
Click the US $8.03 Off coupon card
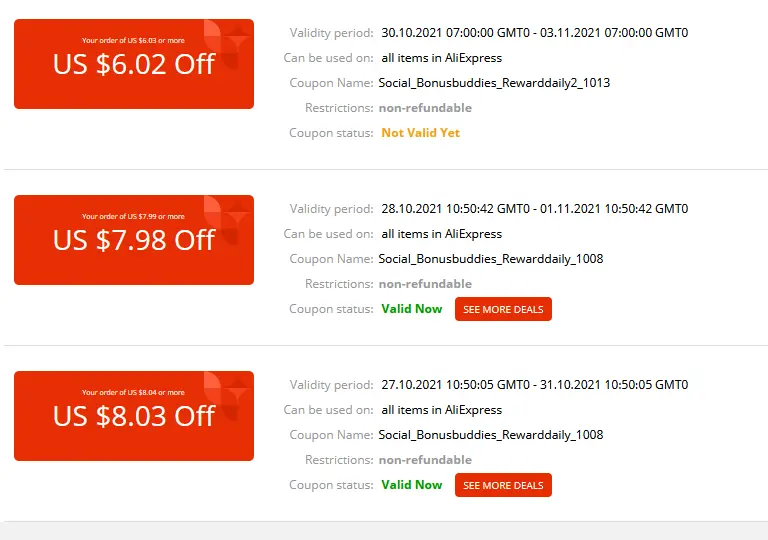(134, 416)
